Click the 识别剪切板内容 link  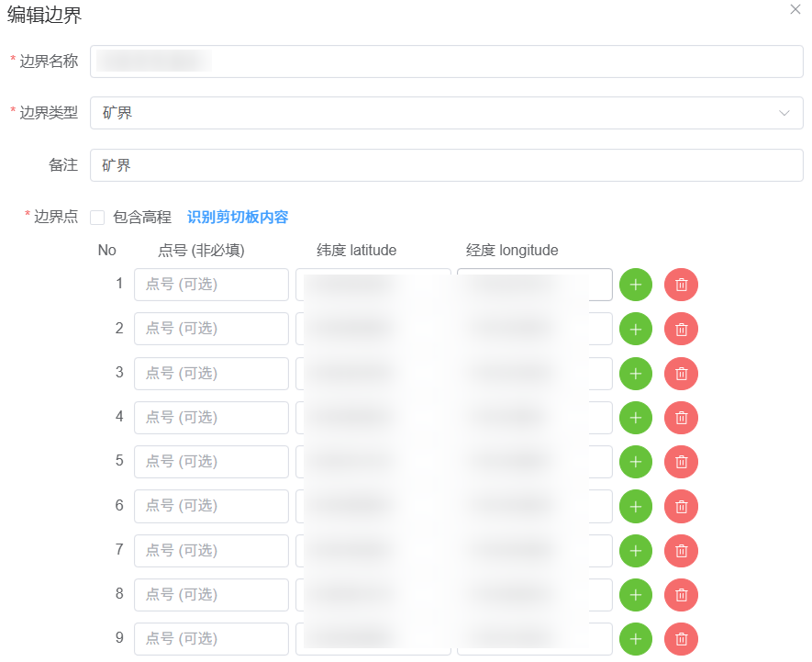(x=238, y=218)
